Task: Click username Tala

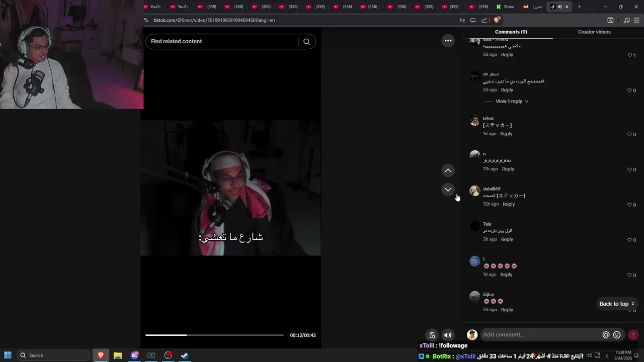Action: (x=487, y=224)
